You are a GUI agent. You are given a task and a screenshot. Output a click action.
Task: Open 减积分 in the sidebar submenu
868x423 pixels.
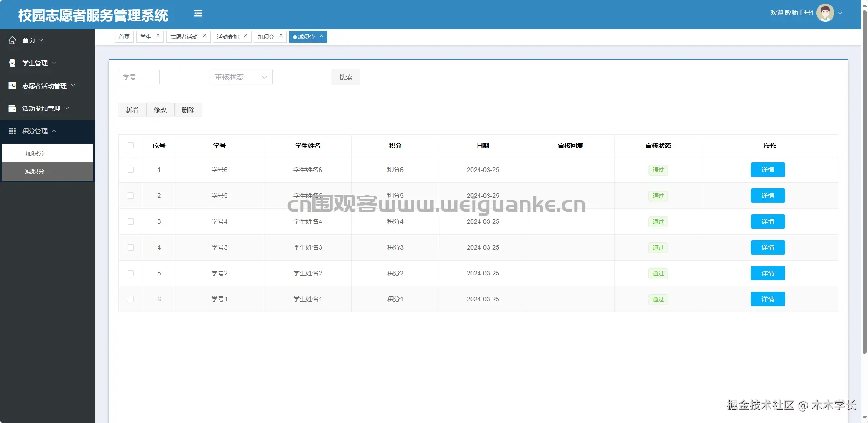[48, 172]
